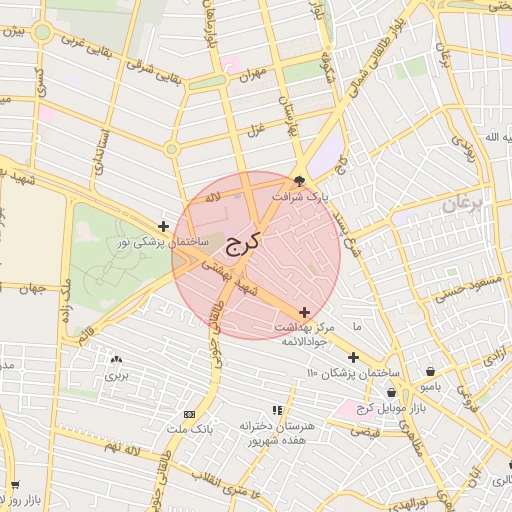Click the cross icon above مرکز بهداشت جوادالائمه
Viewport: 512px width, 512px height.
pyautogui.click(x=304, y=312)
